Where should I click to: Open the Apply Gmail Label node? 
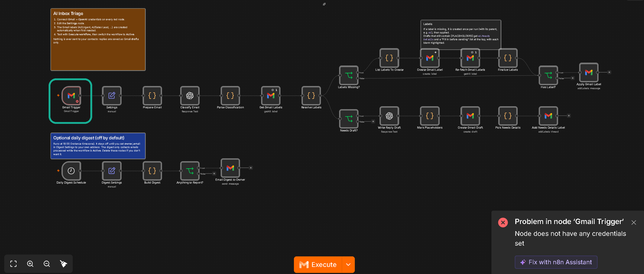click(589, 73)
